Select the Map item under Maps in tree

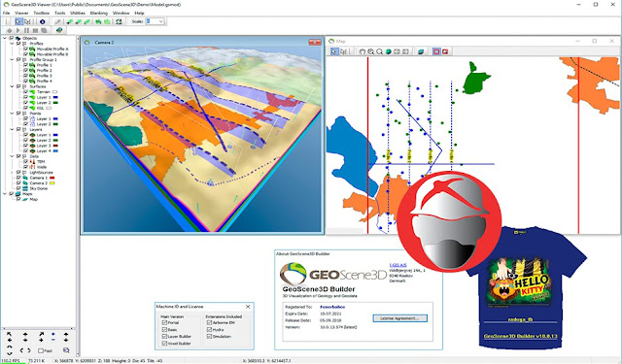coord(33,199)
